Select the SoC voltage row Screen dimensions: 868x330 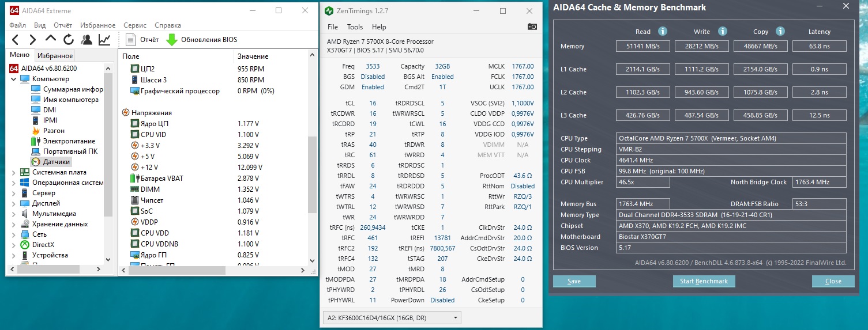coord(212,211)
